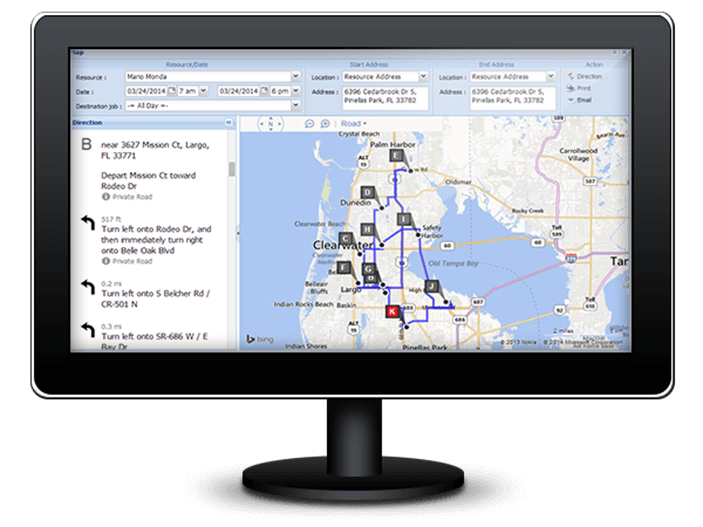The width and height of the screenshot is (703, 527).
Task: Click the Email action icon
Action: pyautogui.click(x=571, y=100)
